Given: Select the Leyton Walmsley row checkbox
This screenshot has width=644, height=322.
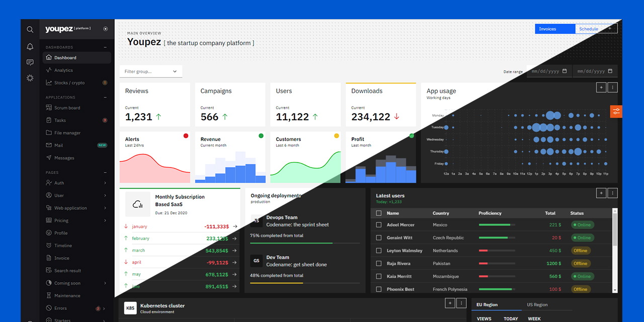Looking at the screenshot, I should tap(379, 251).
